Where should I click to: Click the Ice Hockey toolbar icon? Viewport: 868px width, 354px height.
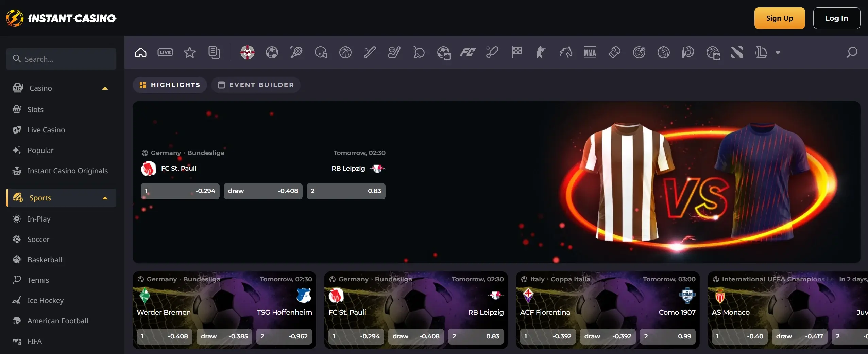pos(394,53)
